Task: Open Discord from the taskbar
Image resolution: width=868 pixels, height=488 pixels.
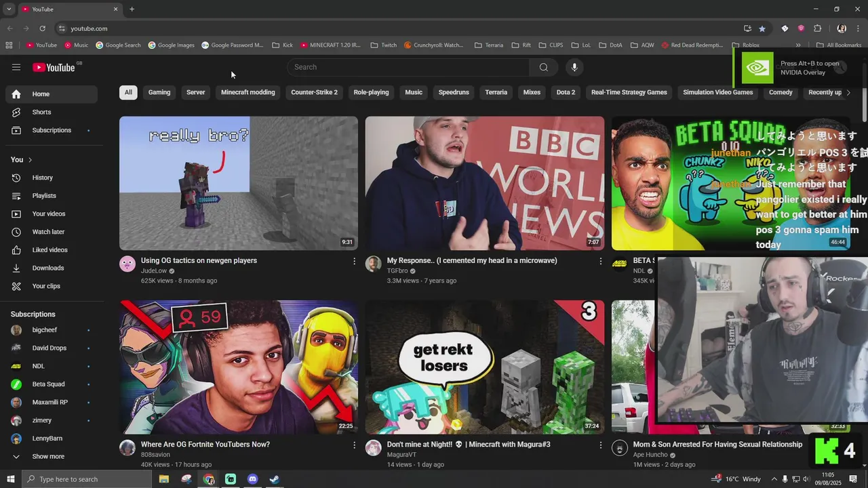Action: (x=252, y=479)
